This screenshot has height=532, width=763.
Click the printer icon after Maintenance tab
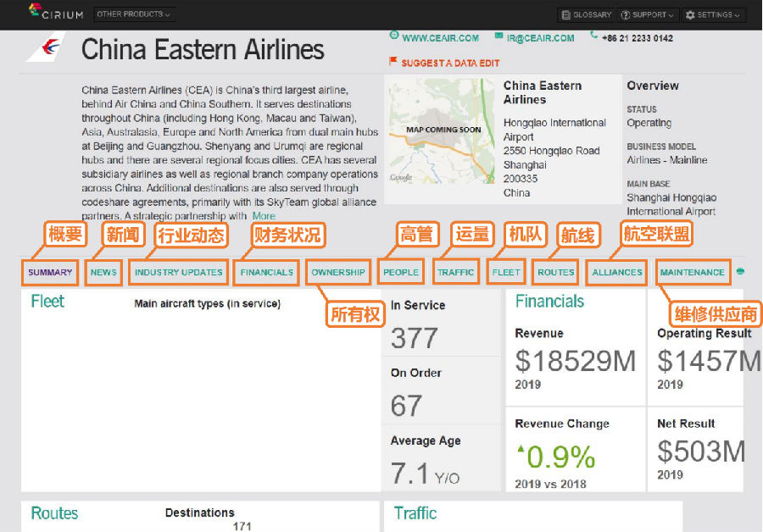pyautogui.click(x=740, y=272)
